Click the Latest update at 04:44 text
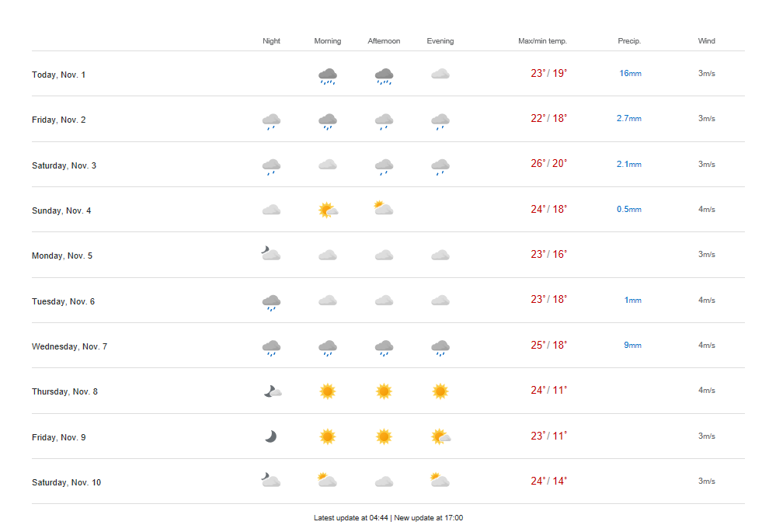Viewport: 762px width, 532px height. tap(351, 518)
